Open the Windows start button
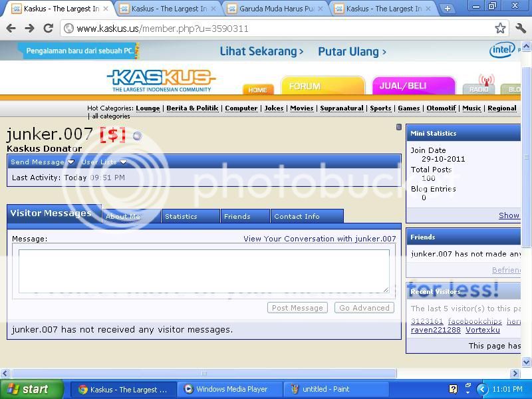 (32, 389)
